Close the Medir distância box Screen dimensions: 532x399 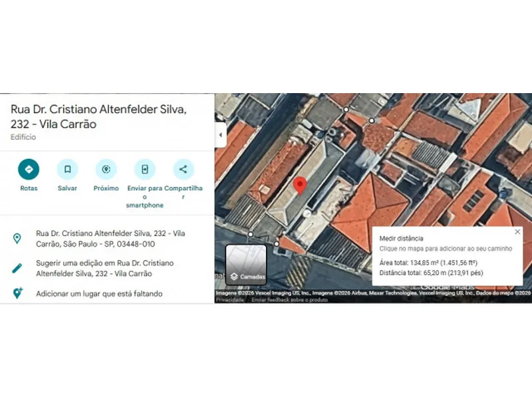point(517,232)
